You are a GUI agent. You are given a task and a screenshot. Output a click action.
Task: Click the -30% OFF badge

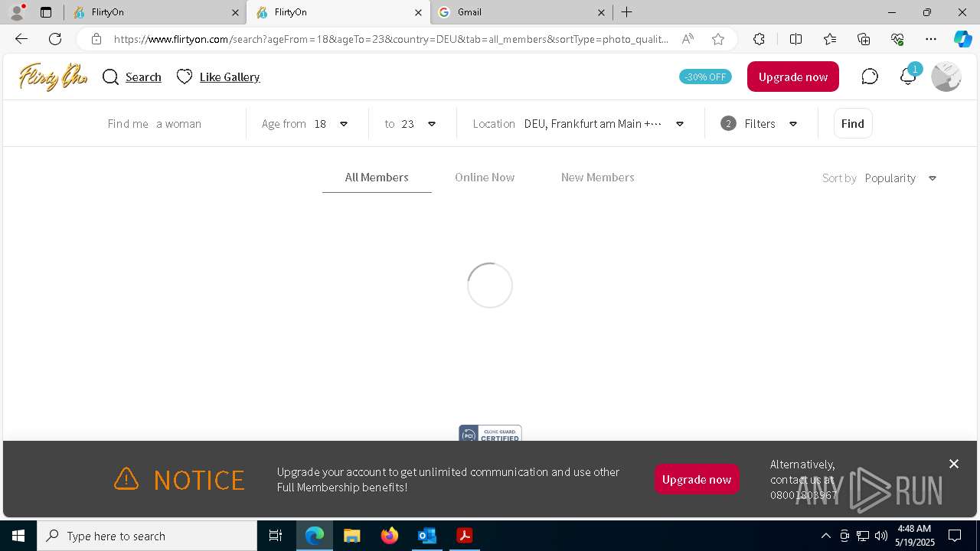[705, 77]
